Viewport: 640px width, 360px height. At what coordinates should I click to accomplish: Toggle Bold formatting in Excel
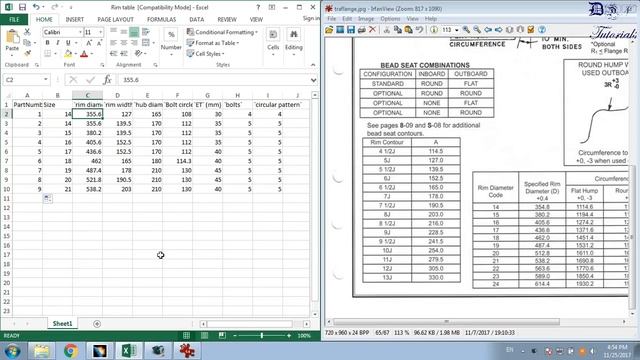point(47,43)
